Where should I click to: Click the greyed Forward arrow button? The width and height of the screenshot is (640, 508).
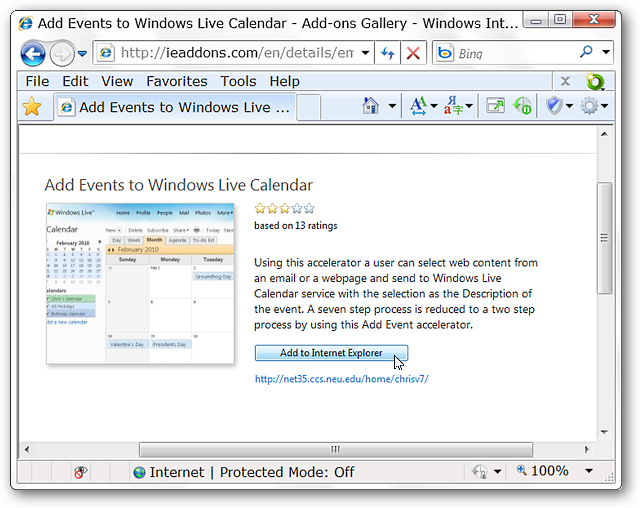click(x=62, y=53)
